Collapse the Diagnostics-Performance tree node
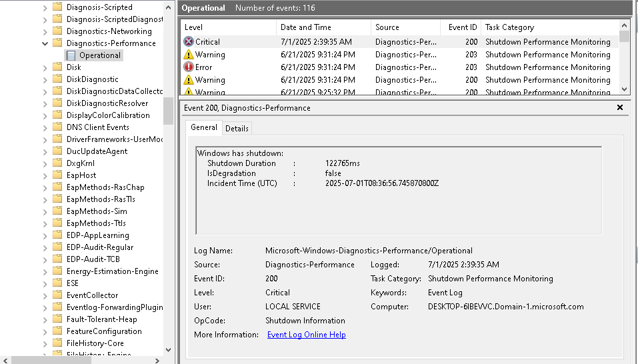 [x=45, y=43]
